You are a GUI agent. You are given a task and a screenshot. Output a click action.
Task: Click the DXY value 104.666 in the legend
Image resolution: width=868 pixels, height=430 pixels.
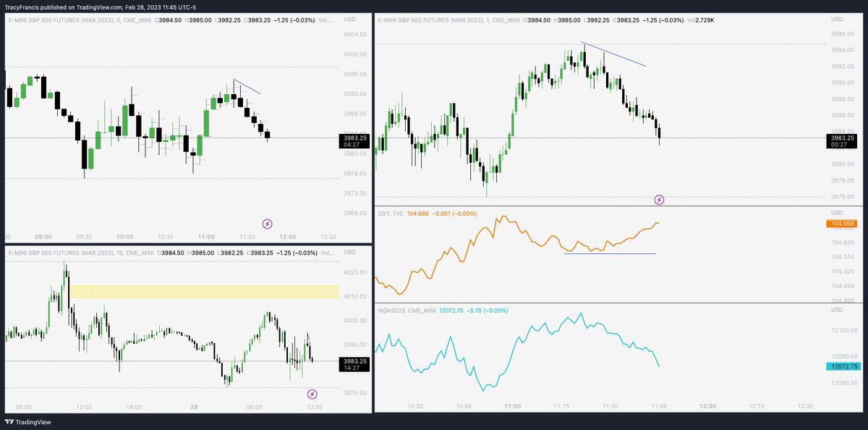coord(418,214)
